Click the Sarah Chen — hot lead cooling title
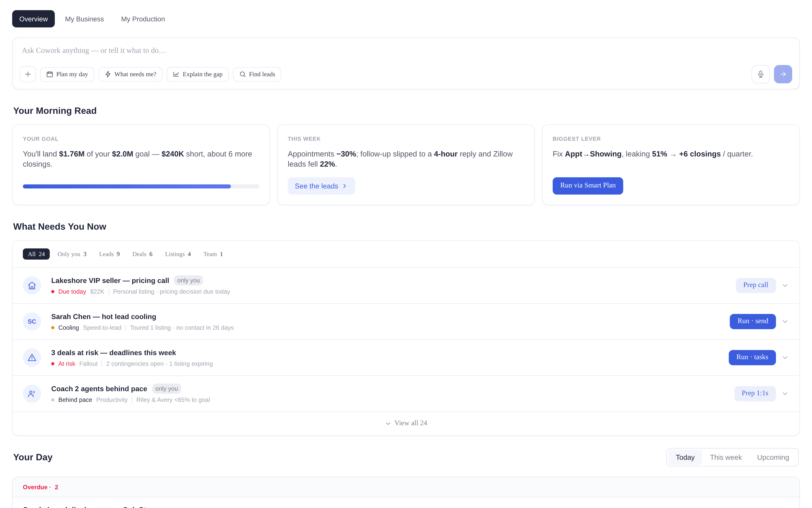 pos(104,316)
